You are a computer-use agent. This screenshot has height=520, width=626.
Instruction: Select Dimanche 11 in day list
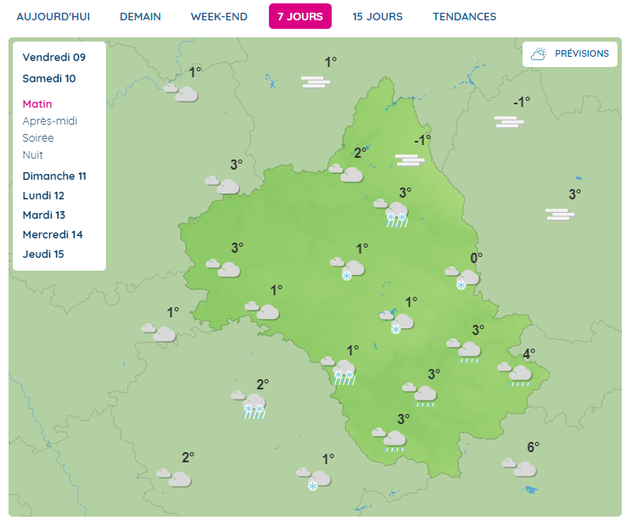point(54,176)
